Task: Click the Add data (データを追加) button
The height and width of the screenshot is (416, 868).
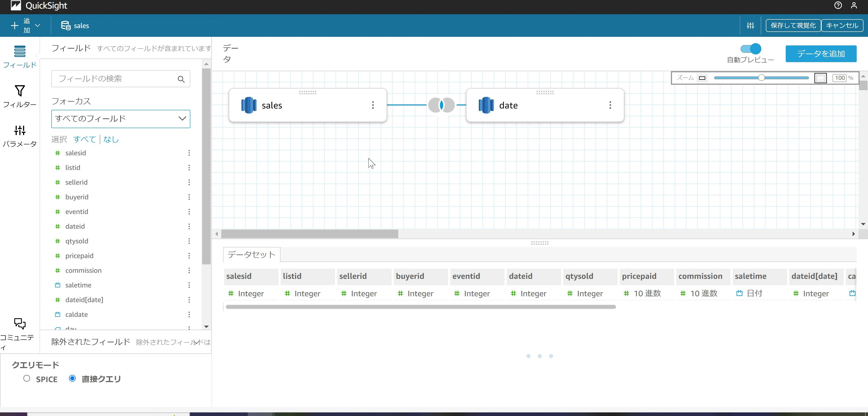Action: (821, 54)
